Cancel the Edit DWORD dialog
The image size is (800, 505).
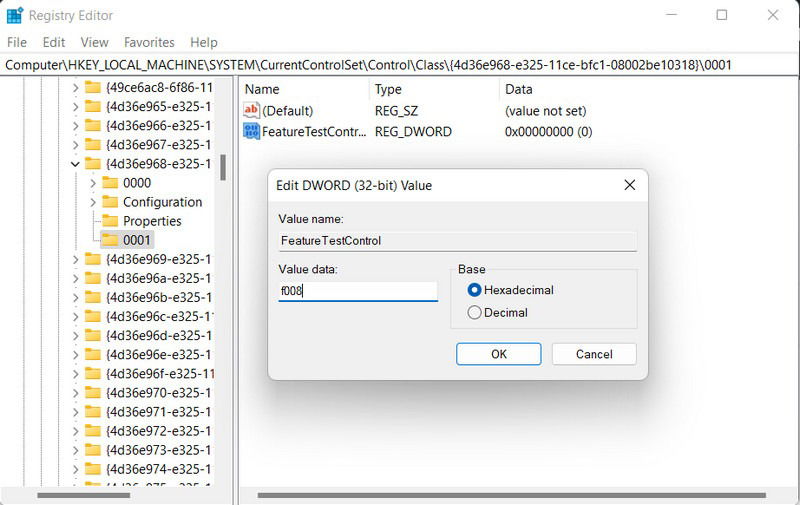[x=594, y=354]
